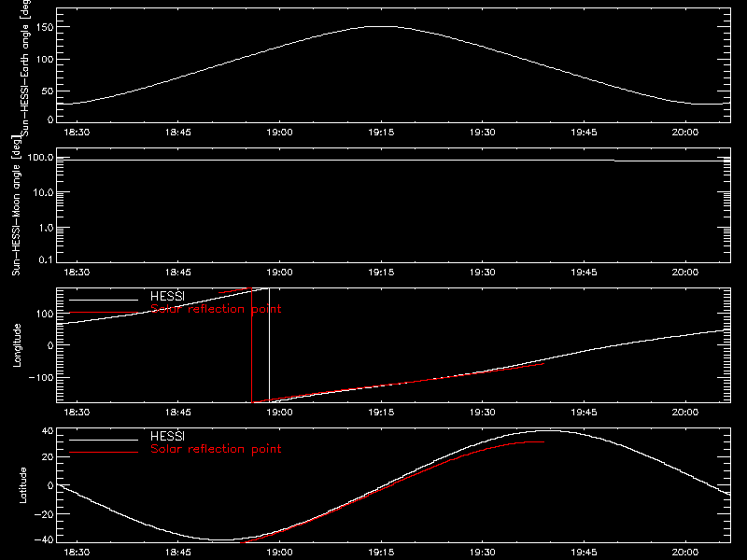Click 19:00 time label under Longitude plot
The width and height of the screenshot is (747, 560).
click(x=279, y=412)
